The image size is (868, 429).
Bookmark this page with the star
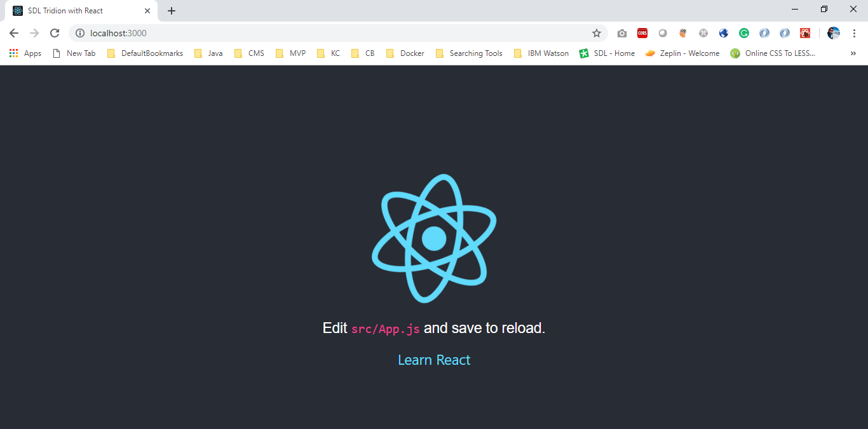coord(597,33)
